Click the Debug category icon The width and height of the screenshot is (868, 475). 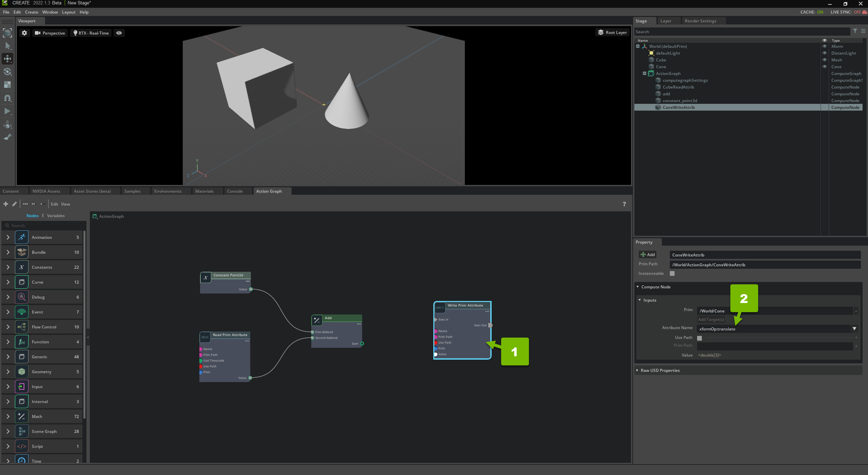[22, 297]
